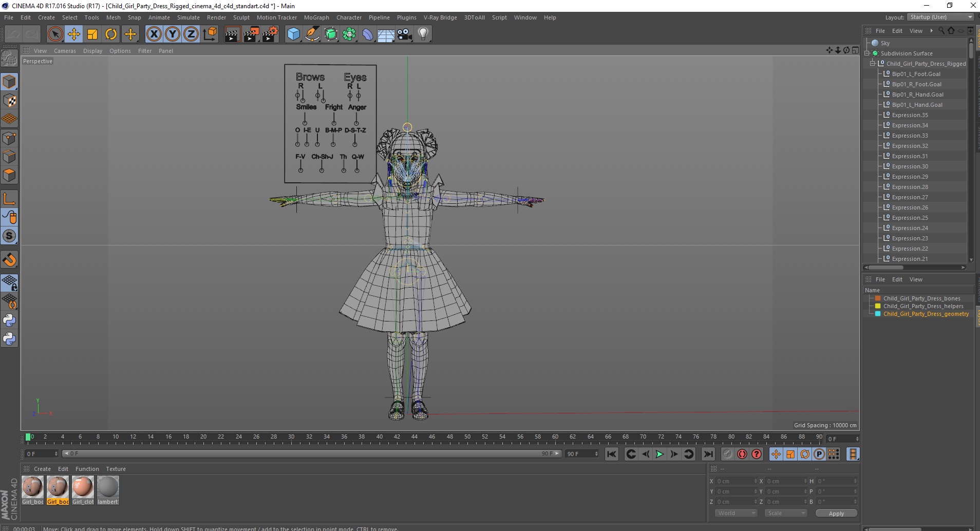
Task: Open the World coordinate dropdown
Action: [736, 513]
